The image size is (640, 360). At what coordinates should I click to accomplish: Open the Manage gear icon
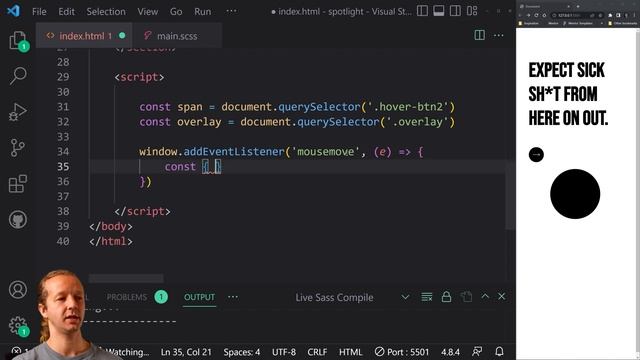18,326
